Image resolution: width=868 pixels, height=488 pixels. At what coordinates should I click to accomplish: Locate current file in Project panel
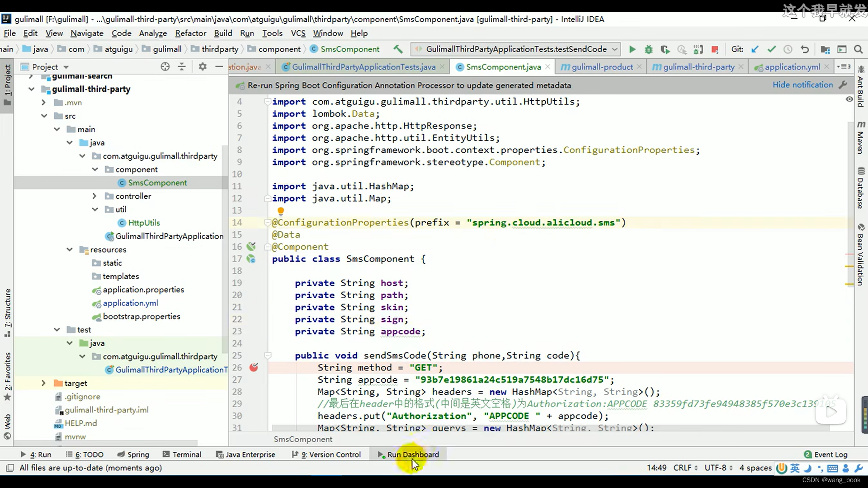[165, 67]
